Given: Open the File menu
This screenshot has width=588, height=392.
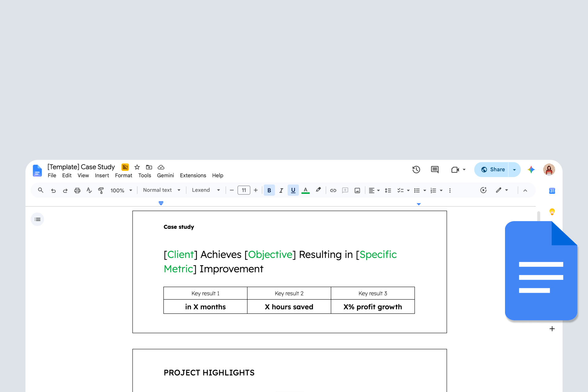Looking at the screenshot, I should [x=52, y=175].
